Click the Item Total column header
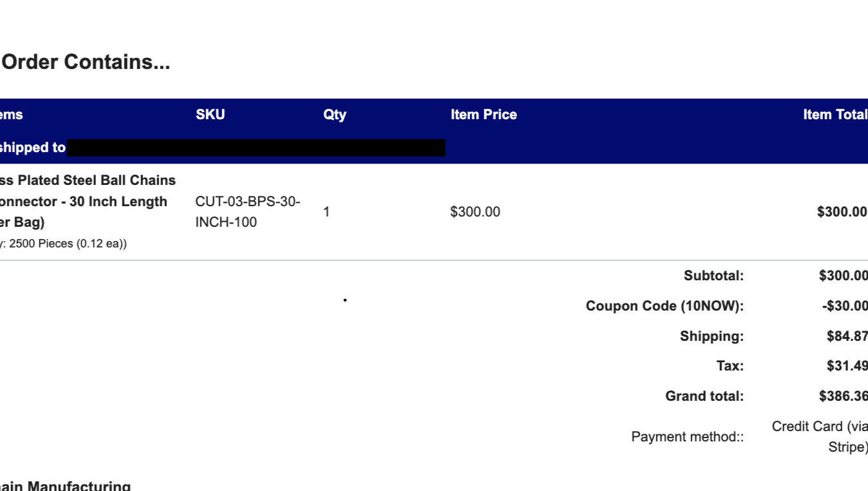 835,115
